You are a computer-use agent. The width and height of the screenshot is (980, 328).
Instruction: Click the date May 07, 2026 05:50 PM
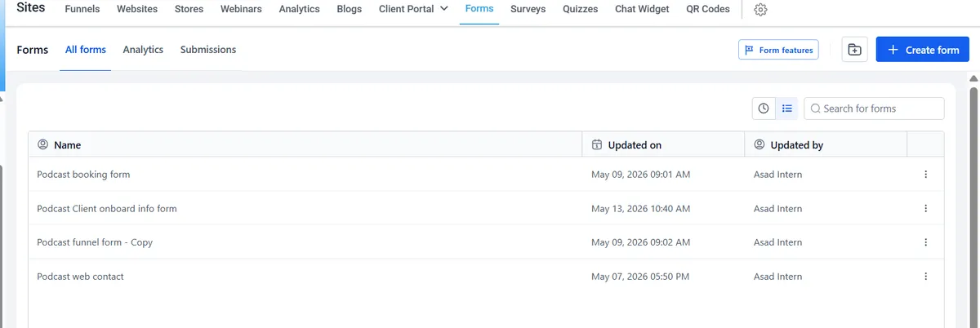[640, 277]
